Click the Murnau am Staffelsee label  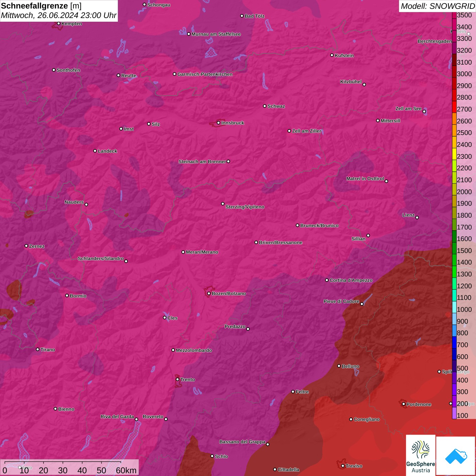pos(216,34)
